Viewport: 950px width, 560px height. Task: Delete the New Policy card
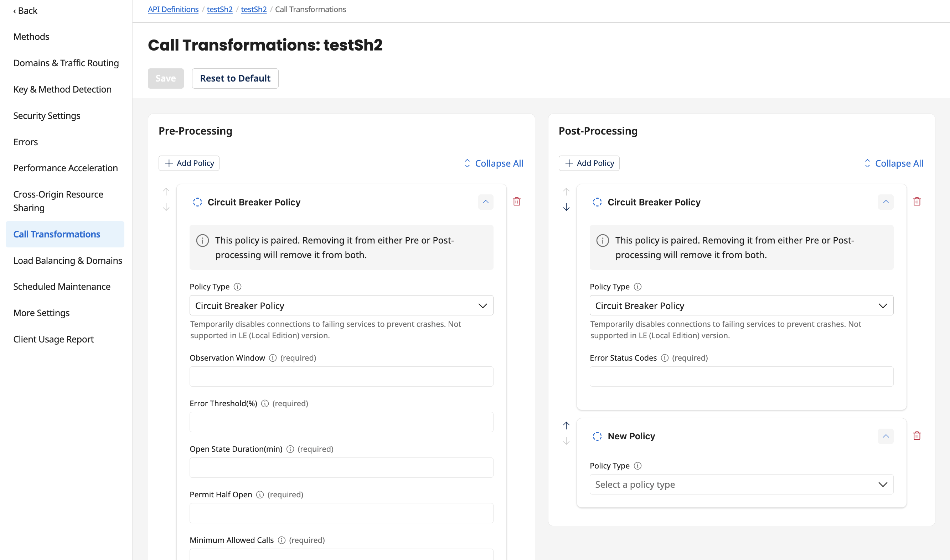pos(917,436)
